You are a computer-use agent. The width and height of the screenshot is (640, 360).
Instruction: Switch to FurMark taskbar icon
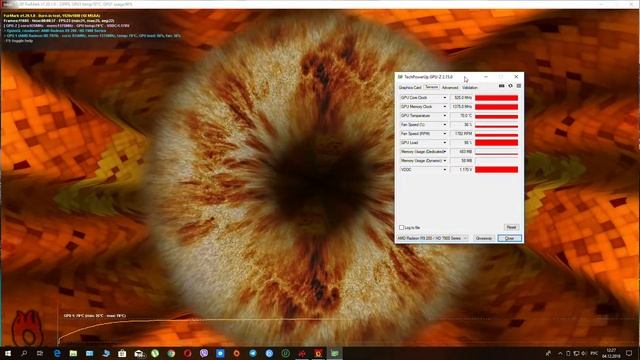pos(318,353)
